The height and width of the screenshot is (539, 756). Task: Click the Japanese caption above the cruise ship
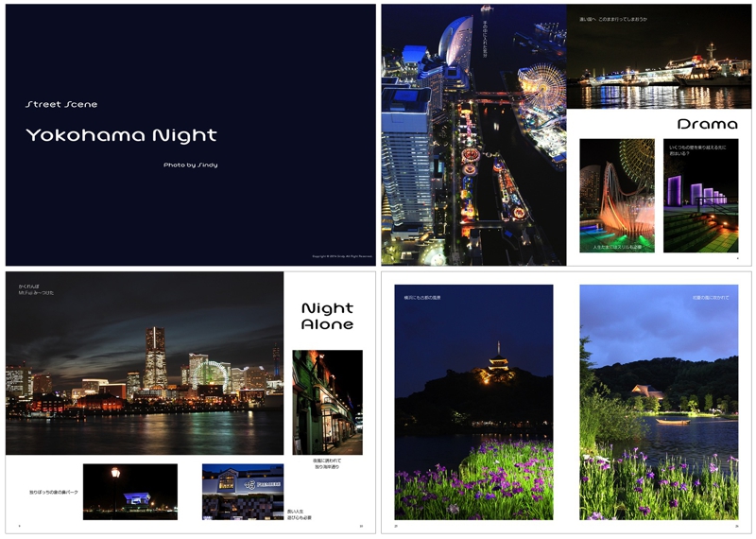pyautogui.click(x=612, y=19)
